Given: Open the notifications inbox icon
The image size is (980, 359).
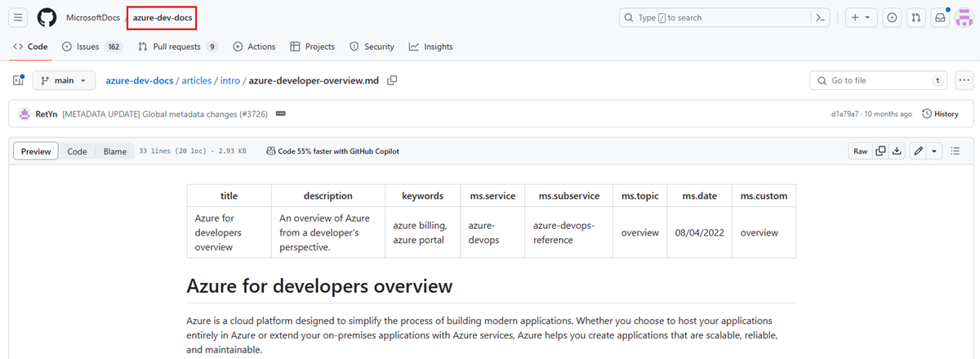Looking at the screenshot, I should pos(941,17).
